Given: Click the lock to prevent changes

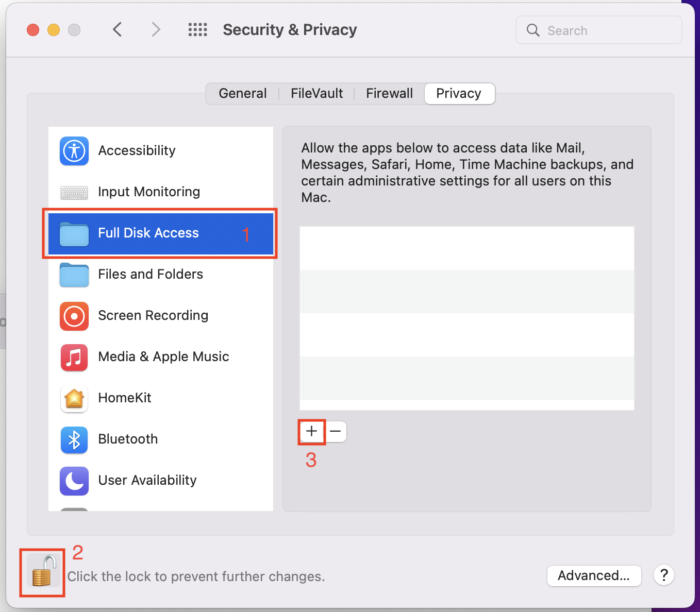Looking at the screenshot, I should coord(42,572).
